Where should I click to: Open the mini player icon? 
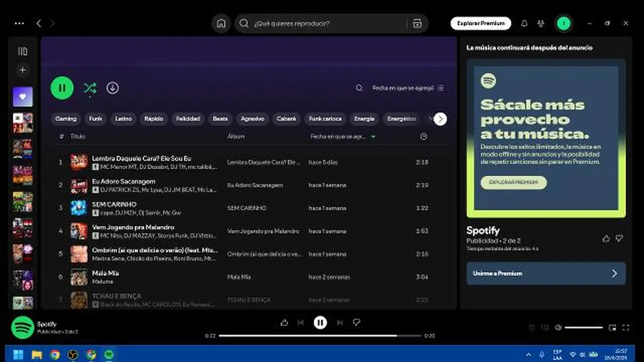click(612, 328)
